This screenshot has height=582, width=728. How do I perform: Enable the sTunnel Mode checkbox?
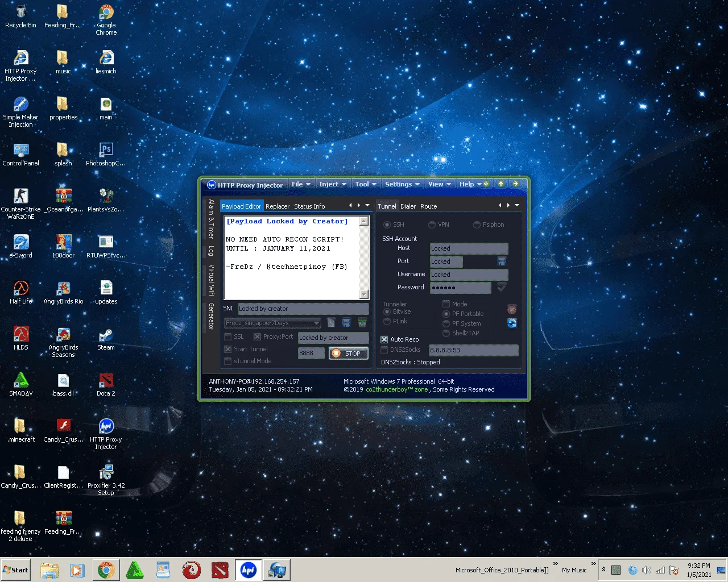pos(228,361)
